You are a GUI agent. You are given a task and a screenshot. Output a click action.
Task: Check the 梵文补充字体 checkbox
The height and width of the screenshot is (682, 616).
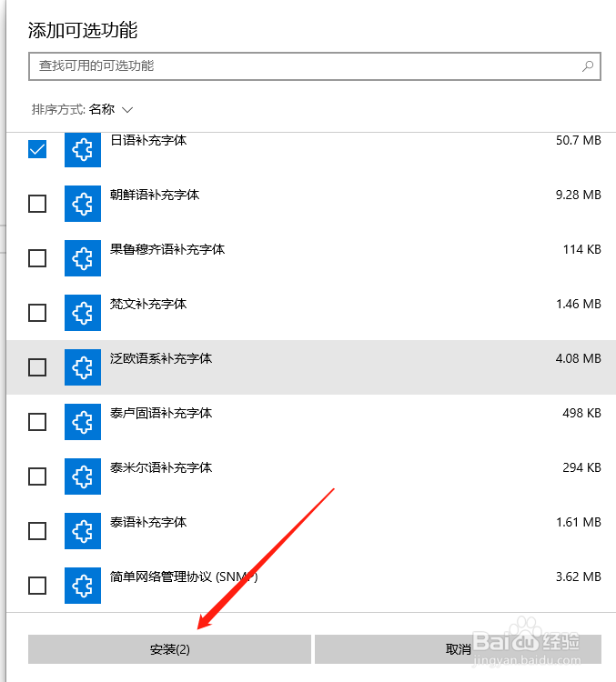(37, 313)
